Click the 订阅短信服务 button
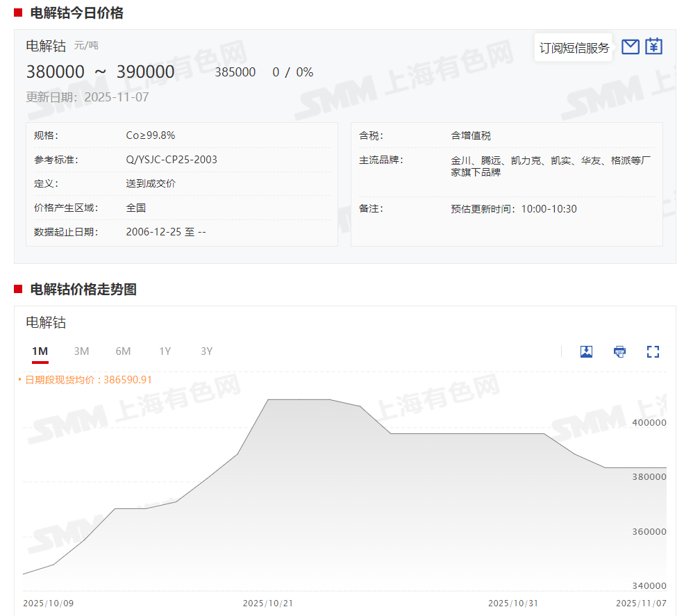Viewport: 684px width, 616px height. pos(574,48)
